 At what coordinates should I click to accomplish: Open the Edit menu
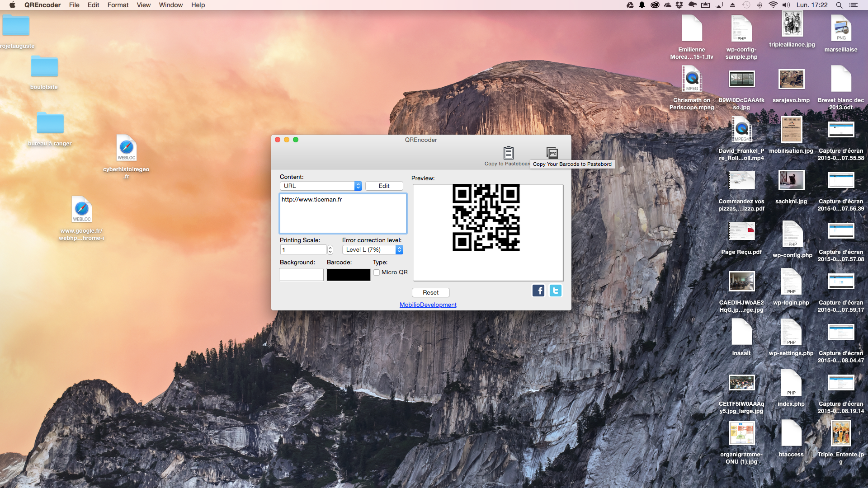coord(93,5)
